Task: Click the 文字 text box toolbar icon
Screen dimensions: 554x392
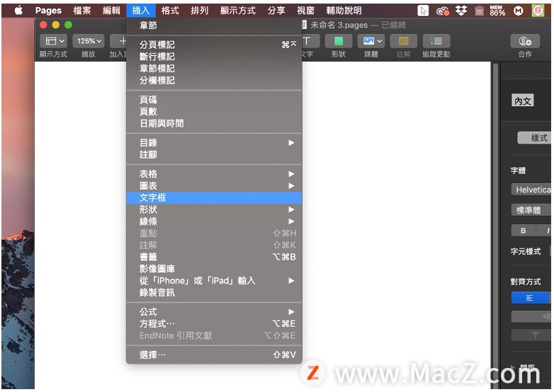Action: pos(311,41)
